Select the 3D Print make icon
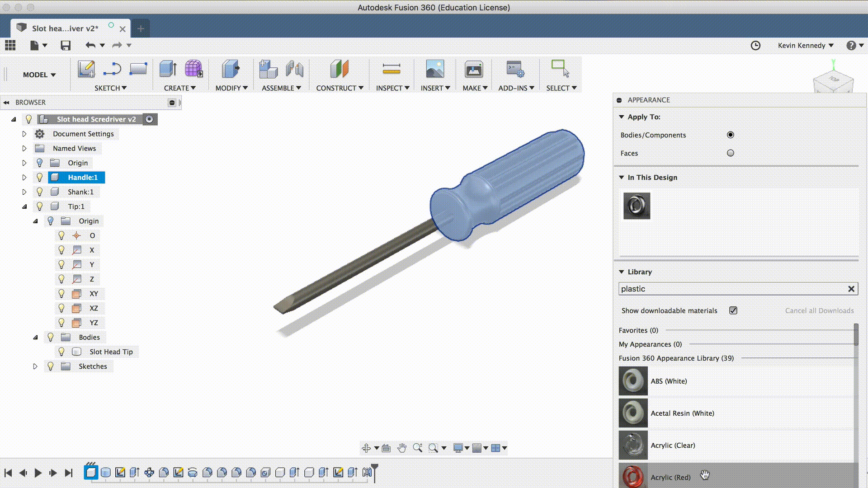 [x=474, y=69]
